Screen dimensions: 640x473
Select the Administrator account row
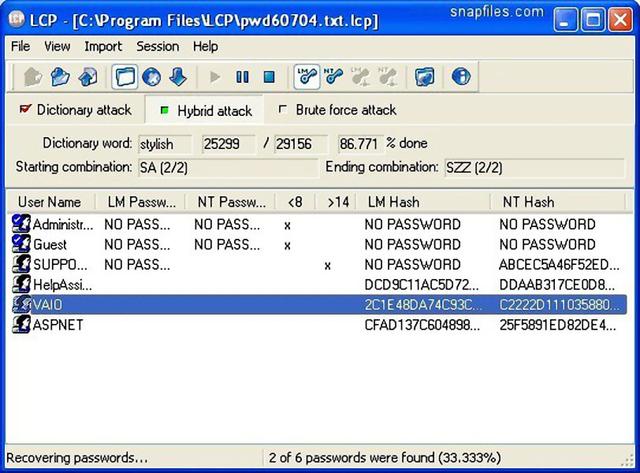(316, 224)
